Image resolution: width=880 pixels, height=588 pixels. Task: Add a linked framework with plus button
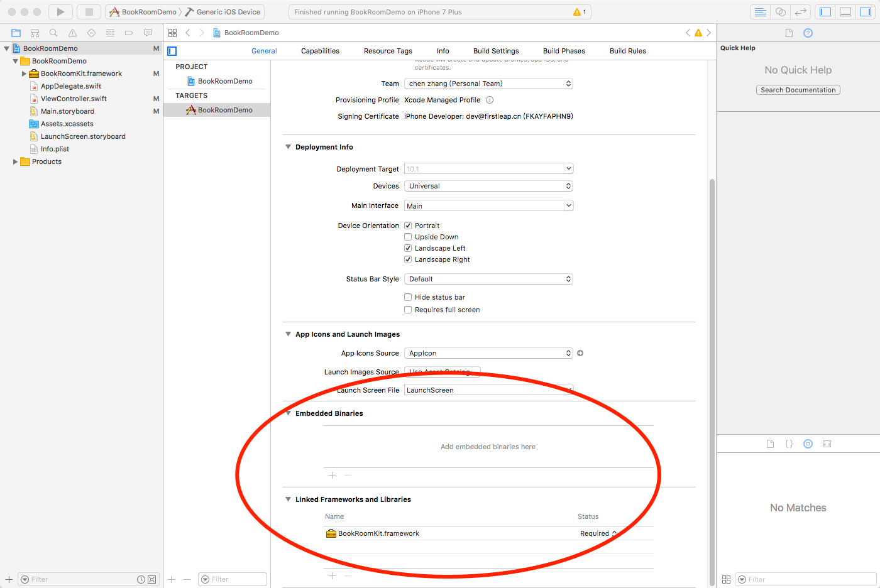332,576
